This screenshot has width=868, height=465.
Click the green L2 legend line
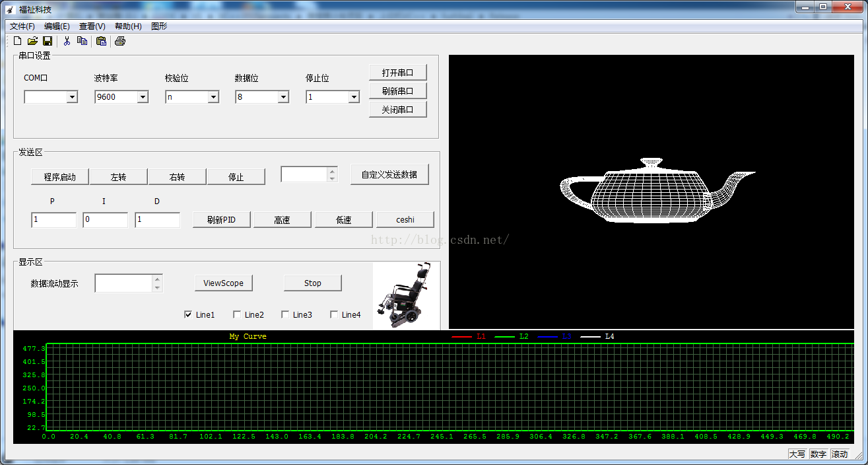(504, 337)
